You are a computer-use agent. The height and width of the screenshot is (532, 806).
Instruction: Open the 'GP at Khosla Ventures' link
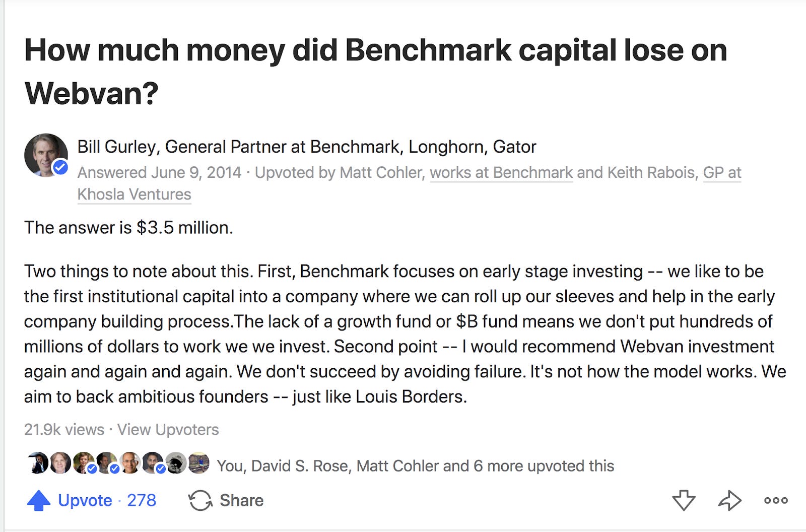click(x=134, y=194)
